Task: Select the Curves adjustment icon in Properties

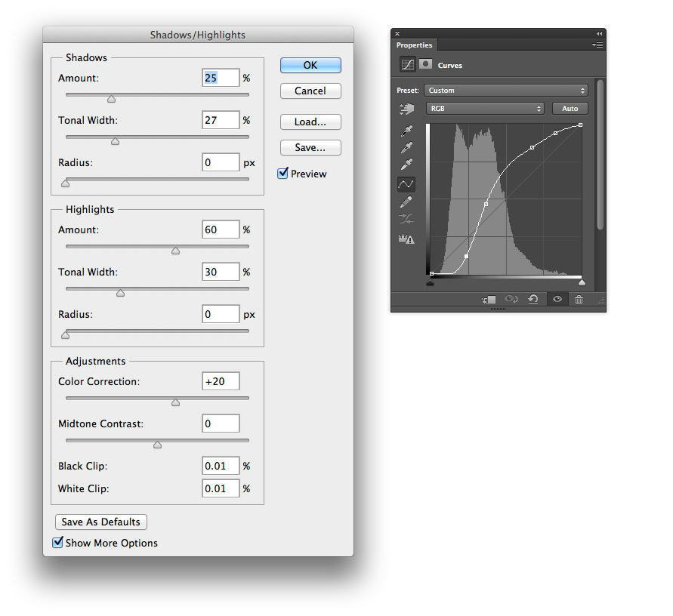Action: pyautogui.click(x=407, y=65)
